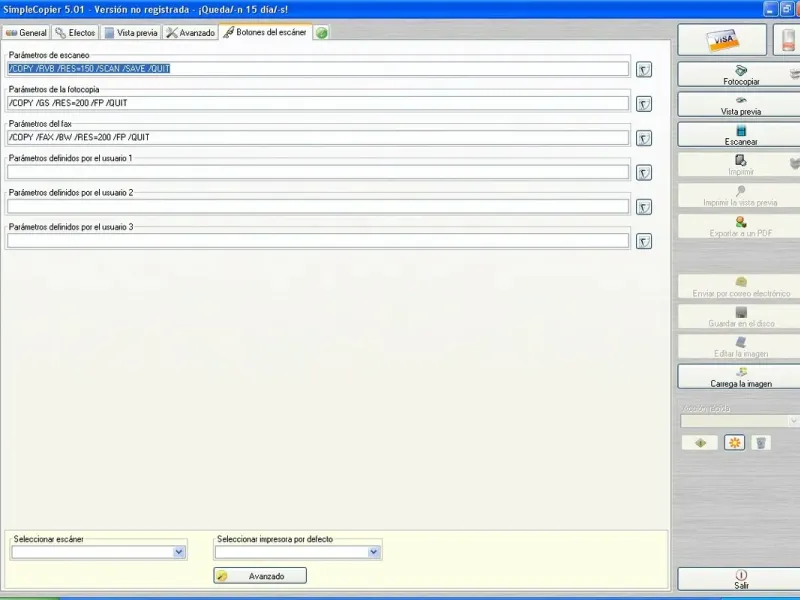Open the General tab

pos(26,33)
